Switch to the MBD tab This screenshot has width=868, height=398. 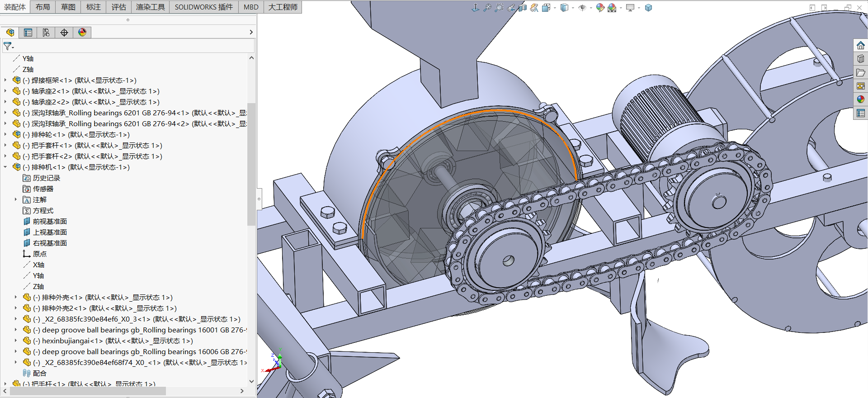point(251,7)
